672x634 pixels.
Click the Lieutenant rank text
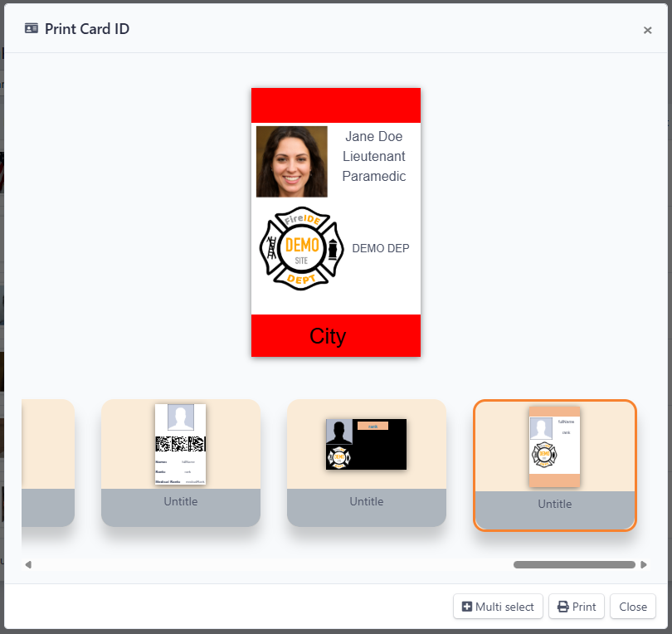(373, 156)
